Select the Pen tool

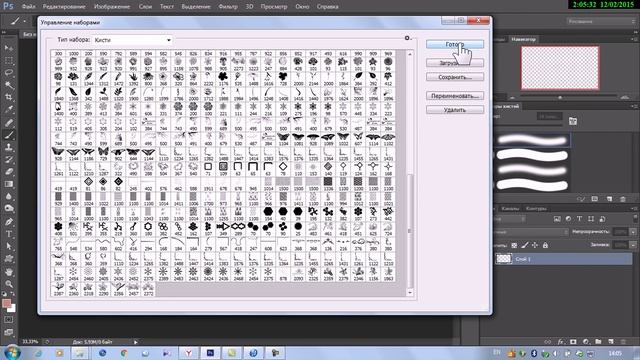9,222
